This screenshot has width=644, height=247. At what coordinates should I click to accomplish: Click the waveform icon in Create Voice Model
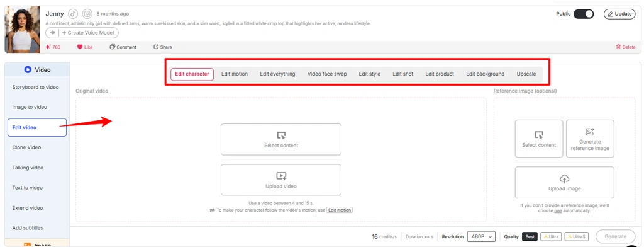pos(53,33)
